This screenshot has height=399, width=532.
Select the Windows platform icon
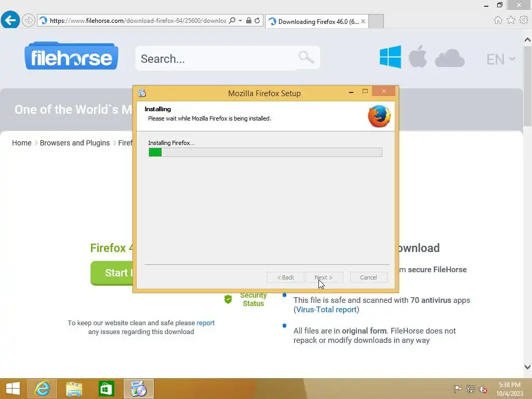390,57
